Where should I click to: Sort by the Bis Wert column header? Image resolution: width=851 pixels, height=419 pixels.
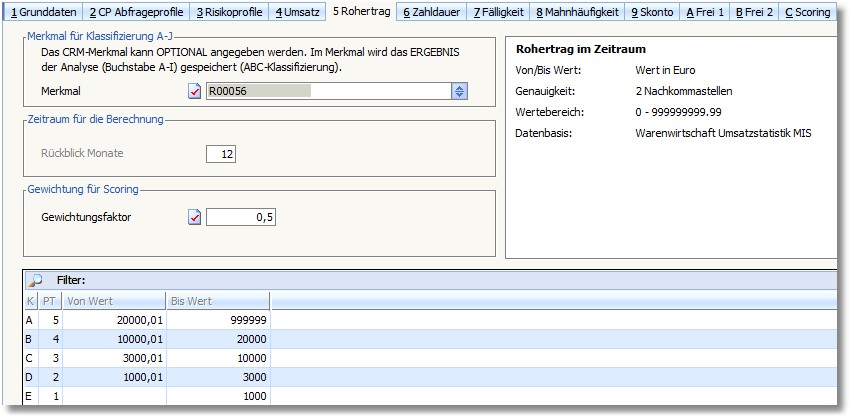[218, 300]
